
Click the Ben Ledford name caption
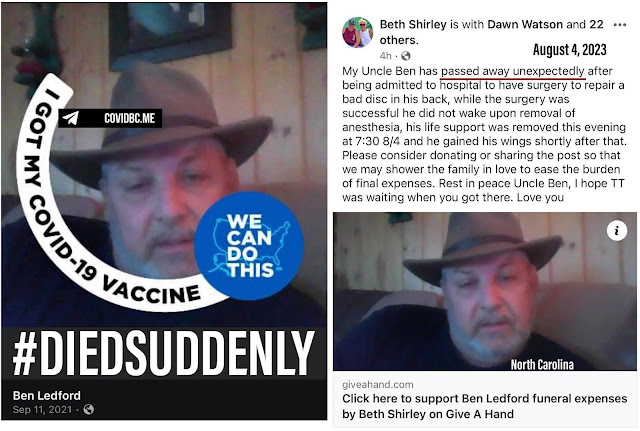[x=47, y=395]
